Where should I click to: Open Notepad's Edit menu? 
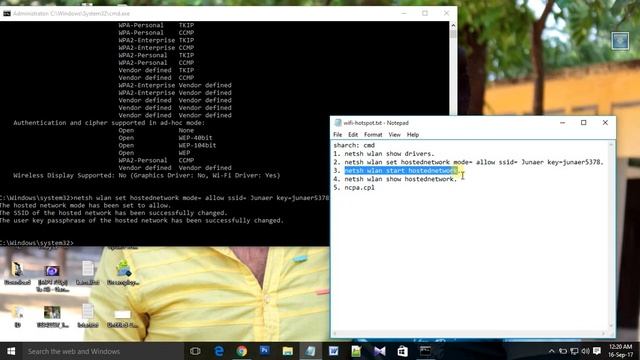(353, 135)
